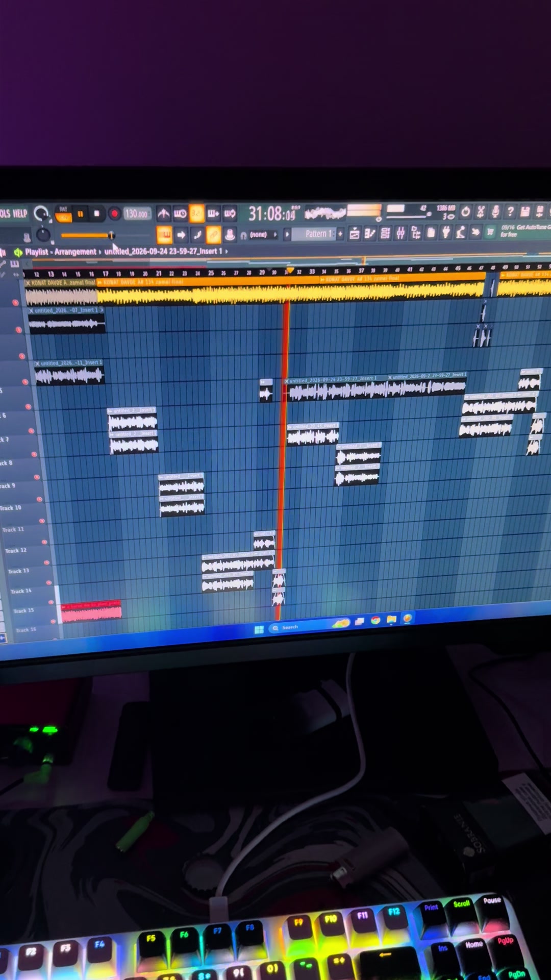Open the audio editor scissors icon

[480, 211]
